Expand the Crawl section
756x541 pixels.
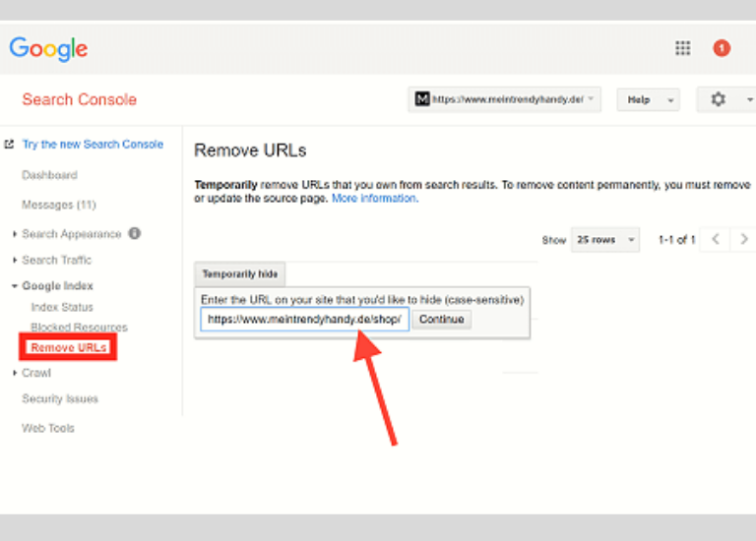[15, 373]
